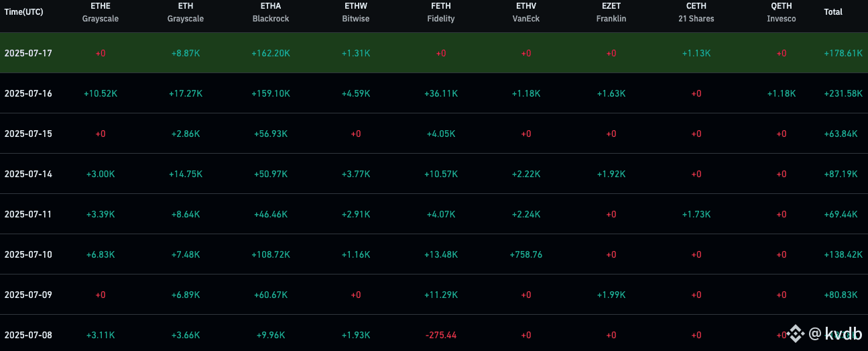Select the 2025-07-17 date cell
Screen dimensions: 868x351
click(28, 53)
